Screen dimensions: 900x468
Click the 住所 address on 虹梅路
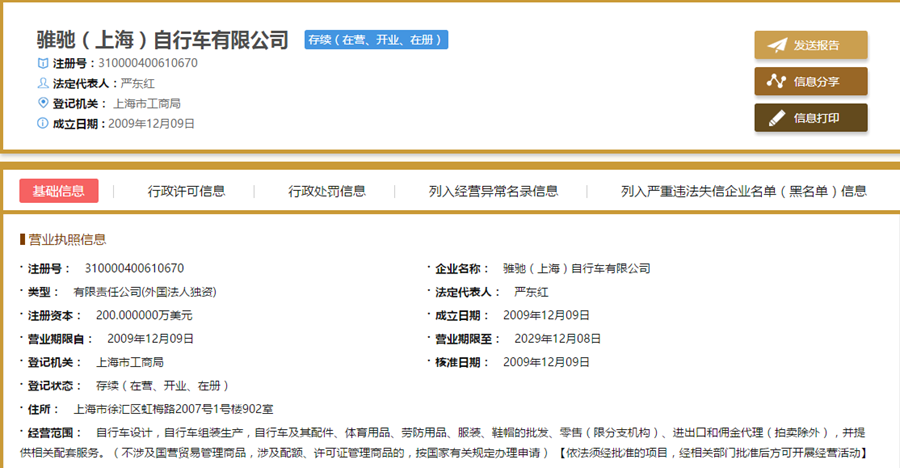point(173,409)
